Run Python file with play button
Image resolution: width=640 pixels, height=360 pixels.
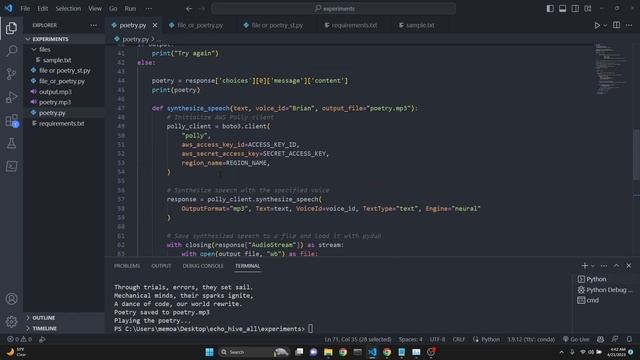tap(597, 25)
